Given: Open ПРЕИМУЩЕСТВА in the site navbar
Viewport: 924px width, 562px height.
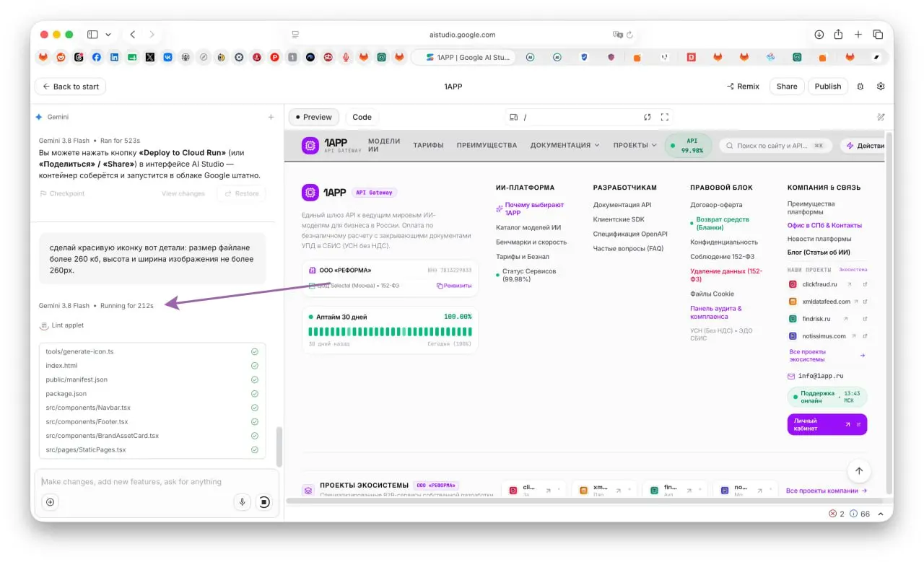Looking at the screenshot, I should pos(487,145).
